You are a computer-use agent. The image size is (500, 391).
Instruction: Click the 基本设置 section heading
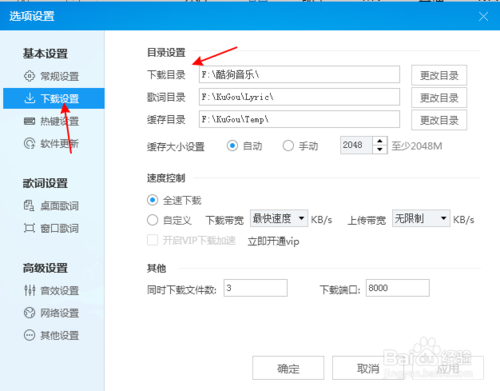tap(45, 53)
